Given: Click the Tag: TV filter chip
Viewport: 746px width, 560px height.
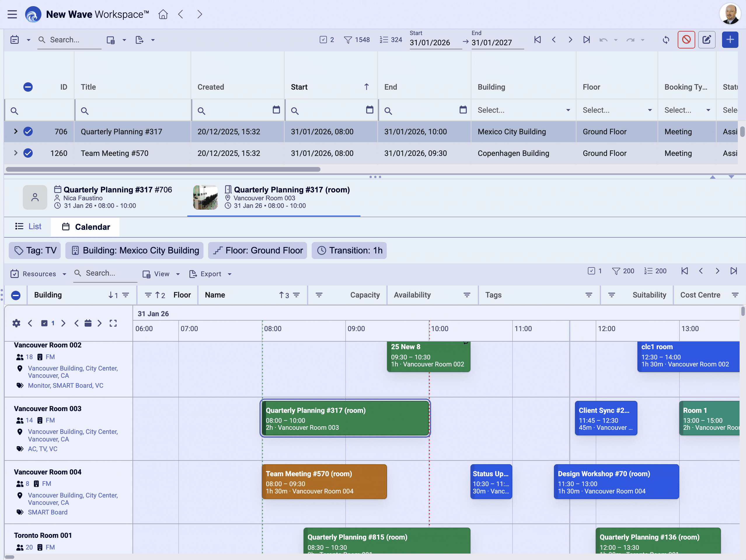Looking at the screenshot, I should pyautogui.click(x=34, y=250).
